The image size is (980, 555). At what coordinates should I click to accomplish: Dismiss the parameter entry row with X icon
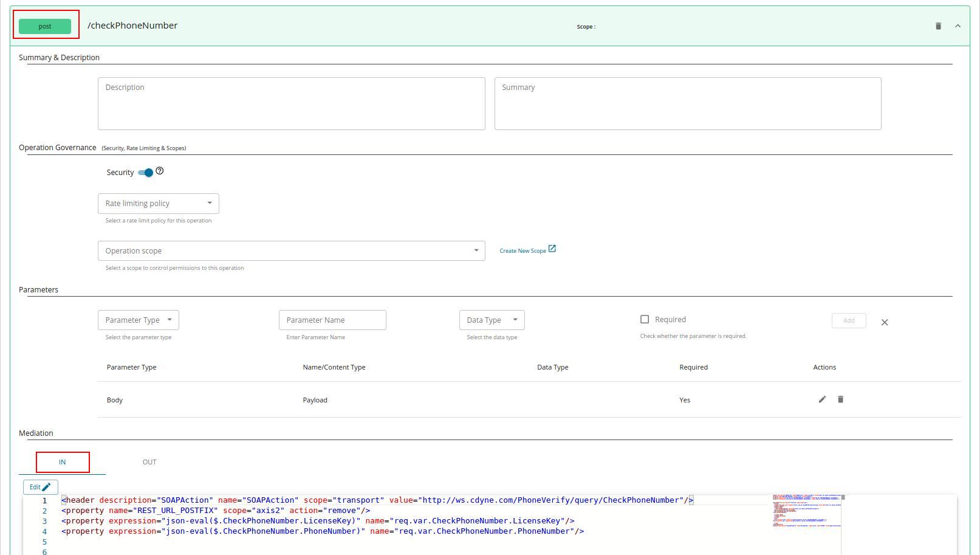coord(885,322)
